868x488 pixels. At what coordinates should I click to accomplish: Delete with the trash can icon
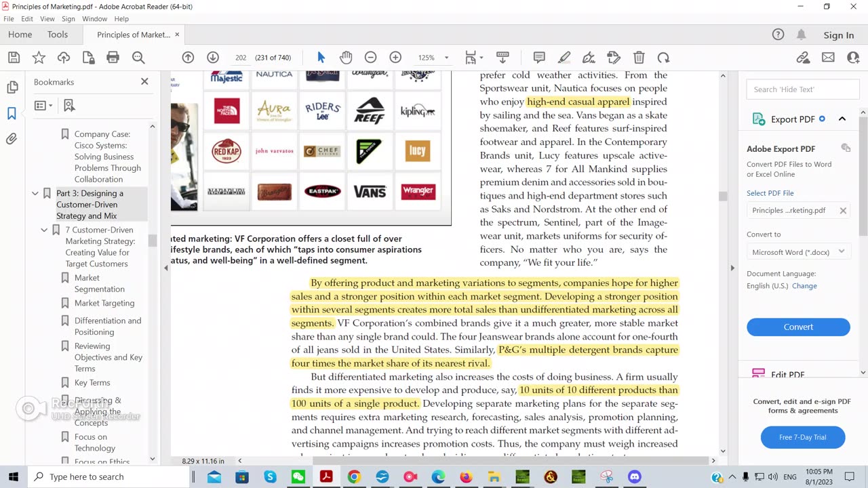click(639, 58)
